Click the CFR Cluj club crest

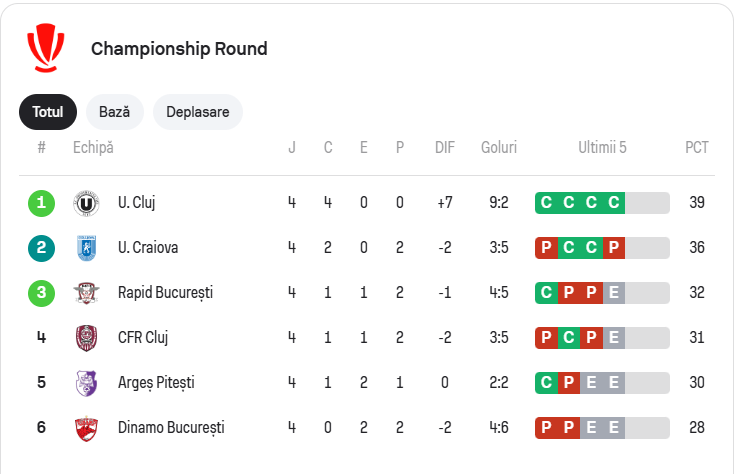87,337
